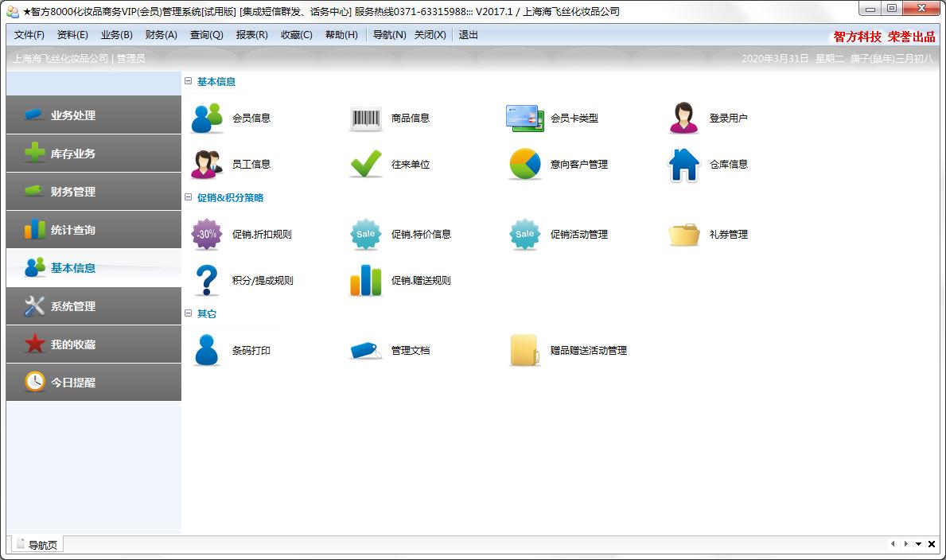Switch to the 导航页 tab
946x560 pixels.
point(37,544)
